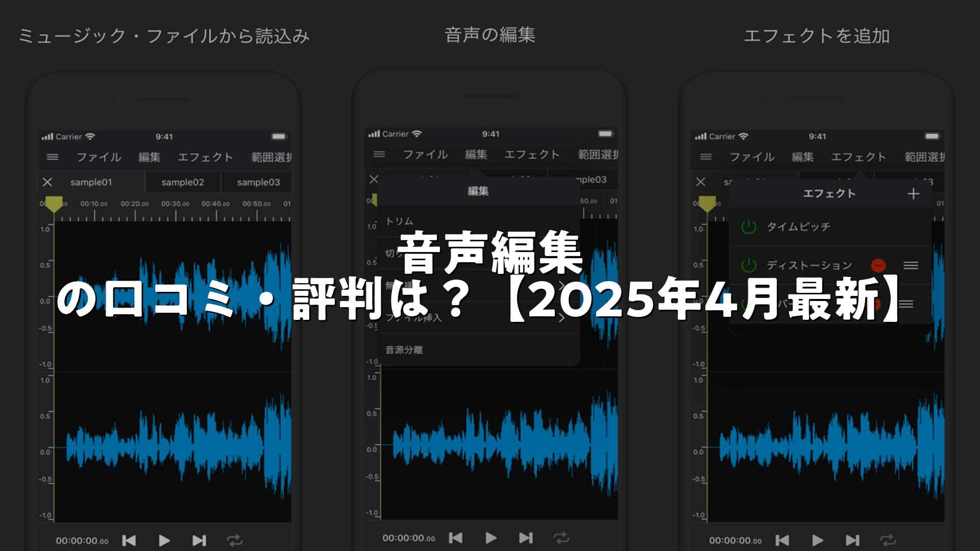Tap 編集 in the 音声の編集 phone toolbar
The image size is (980, 551).
[x=476, y=154]
